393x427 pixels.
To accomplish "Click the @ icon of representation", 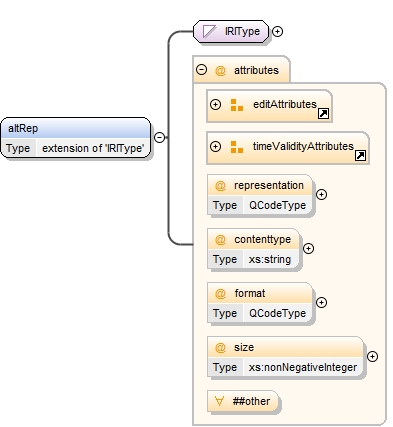I will (x=220, y=186).
